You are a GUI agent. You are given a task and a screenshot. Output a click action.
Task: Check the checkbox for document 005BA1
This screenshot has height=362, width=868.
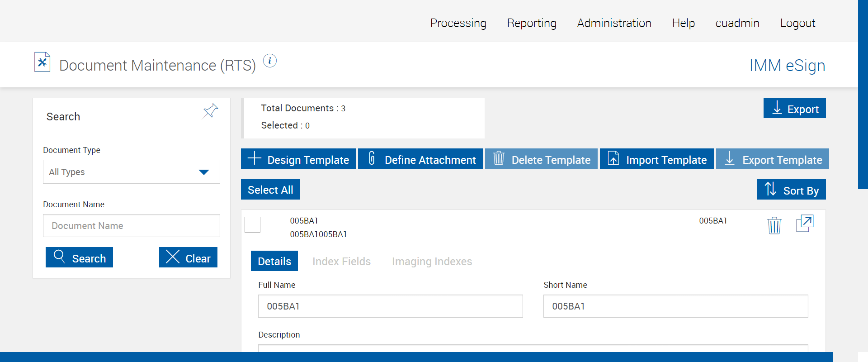(x=252, y=224)
